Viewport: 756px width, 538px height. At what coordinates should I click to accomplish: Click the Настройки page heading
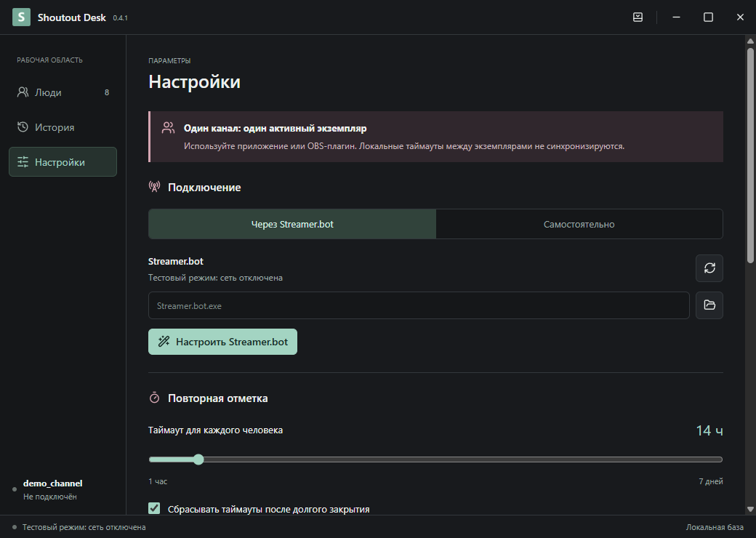pyautogui.click(x=194, y=81)
